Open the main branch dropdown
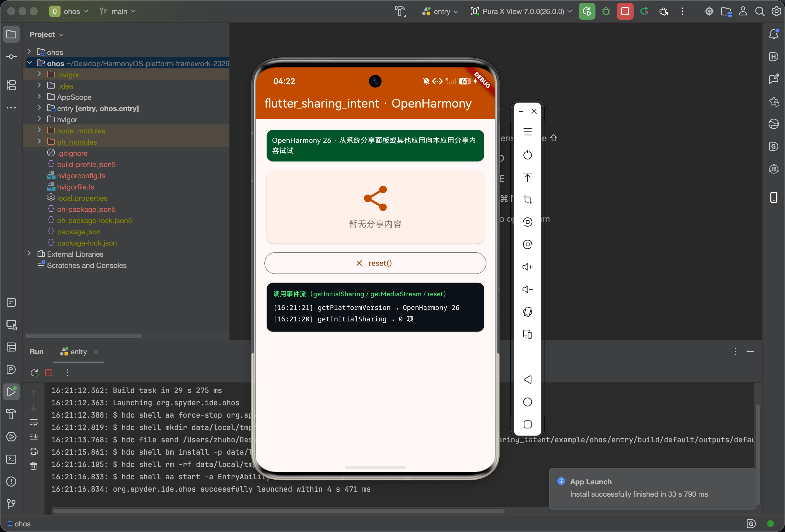The height and width of the screenshot is (532, 785). [117, 11]
